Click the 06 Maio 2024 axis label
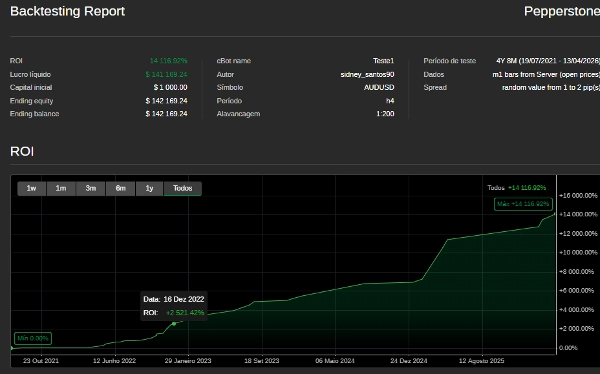 pyautogui.click(x=335, y=361)
